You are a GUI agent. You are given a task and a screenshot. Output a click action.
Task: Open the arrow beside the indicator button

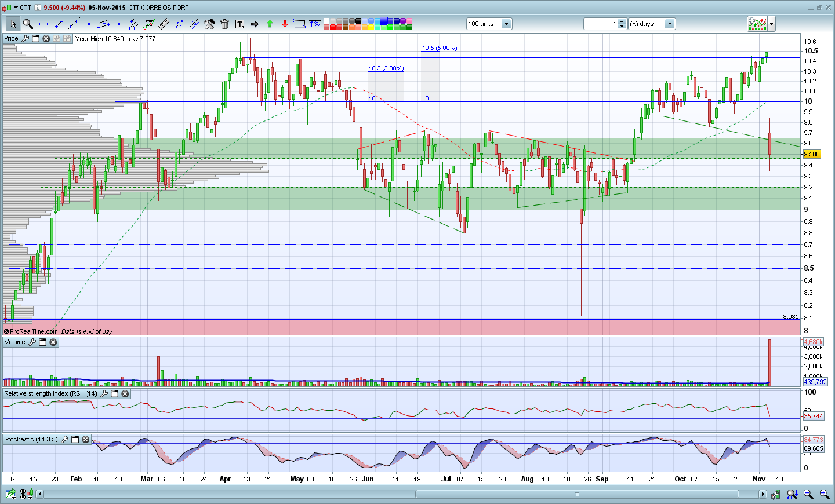(x=771, y=24)
